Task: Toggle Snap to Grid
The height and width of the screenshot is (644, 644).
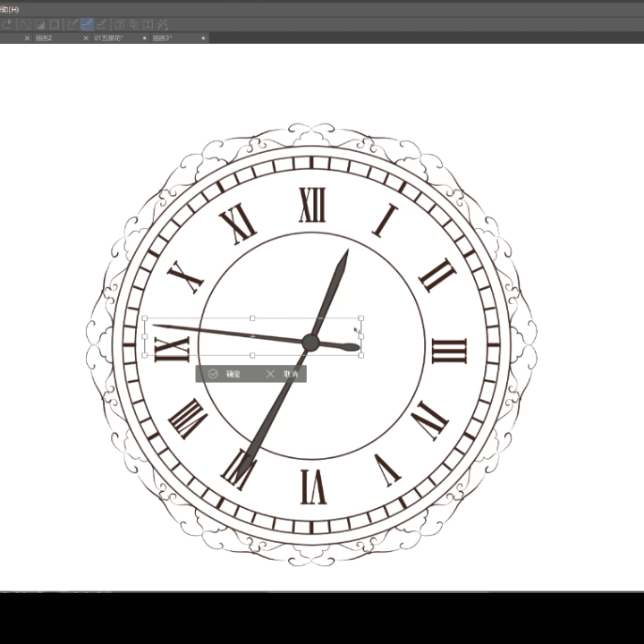Action: pyautogui.click(x=101, y=24)
